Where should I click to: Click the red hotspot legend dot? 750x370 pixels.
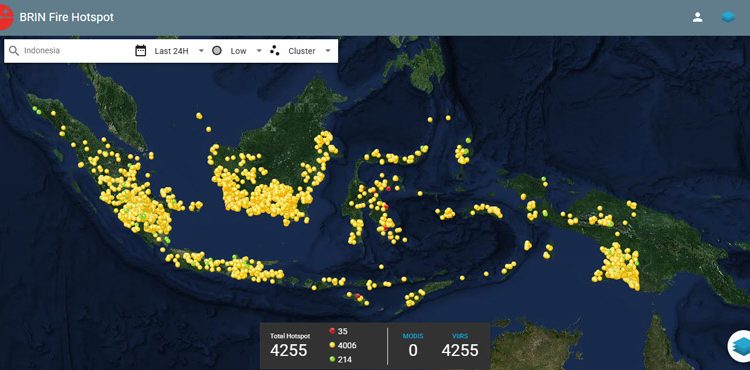coord(331,331)
